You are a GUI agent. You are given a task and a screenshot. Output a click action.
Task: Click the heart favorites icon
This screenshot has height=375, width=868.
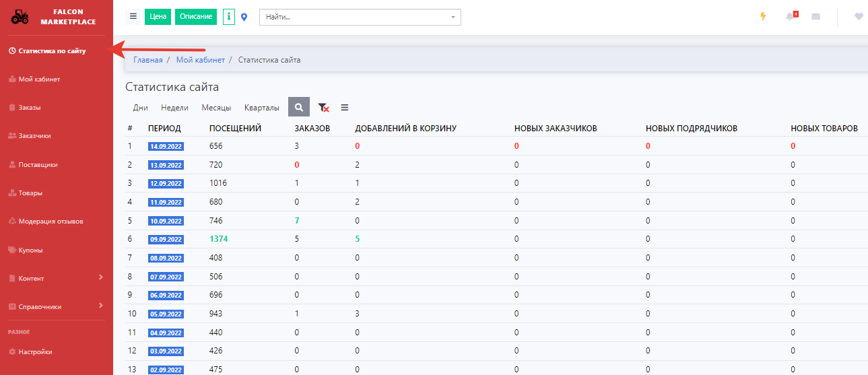(x=859, y=17)
